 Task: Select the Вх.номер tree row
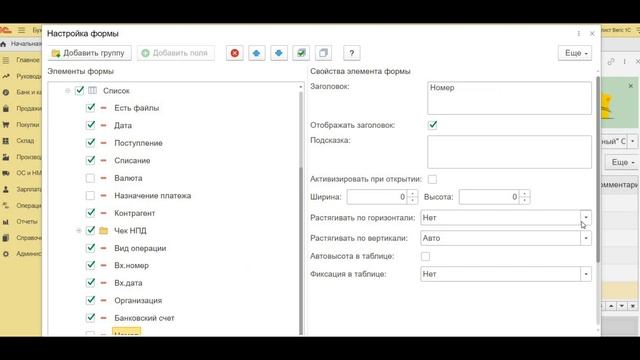131,266
